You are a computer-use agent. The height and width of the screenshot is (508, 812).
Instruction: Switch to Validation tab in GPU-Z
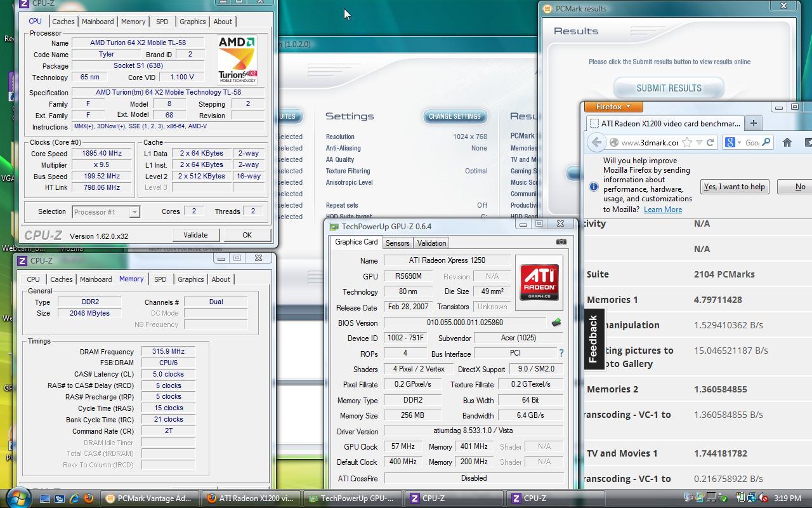[x=431, y=243]
